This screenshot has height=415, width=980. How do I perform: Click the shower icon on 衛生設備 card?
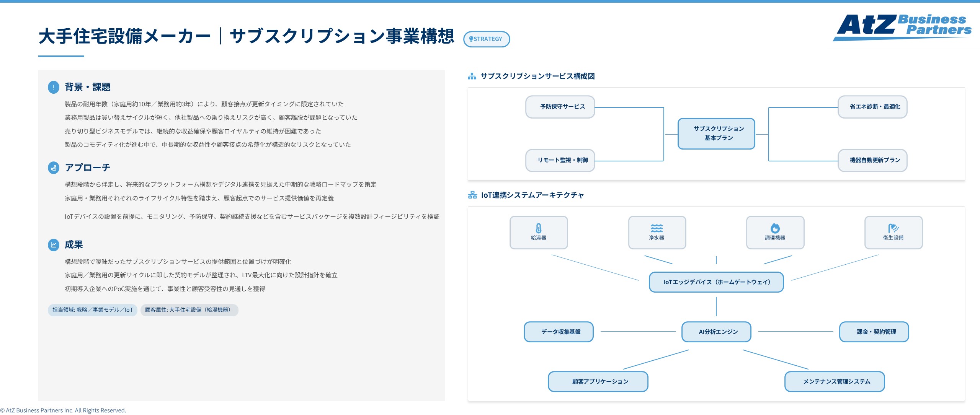(x=893, y=227)
